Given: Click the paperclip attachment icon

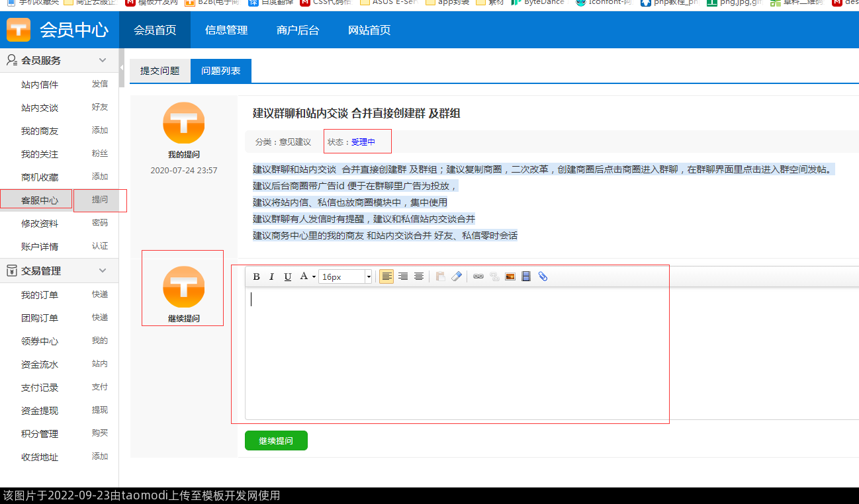Looking at the screenshot, I should (543, 276).
